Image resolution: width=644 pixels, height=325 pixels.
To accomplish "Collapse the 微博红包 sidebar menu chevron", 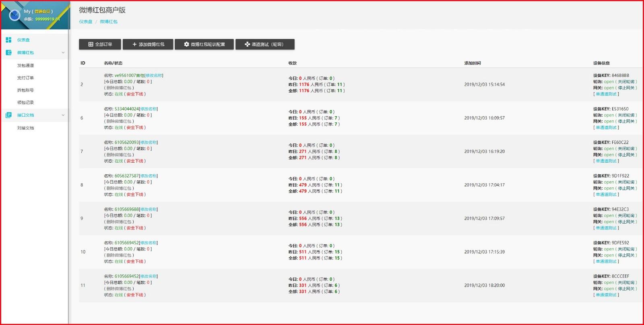I will click(x=63, y=52).
